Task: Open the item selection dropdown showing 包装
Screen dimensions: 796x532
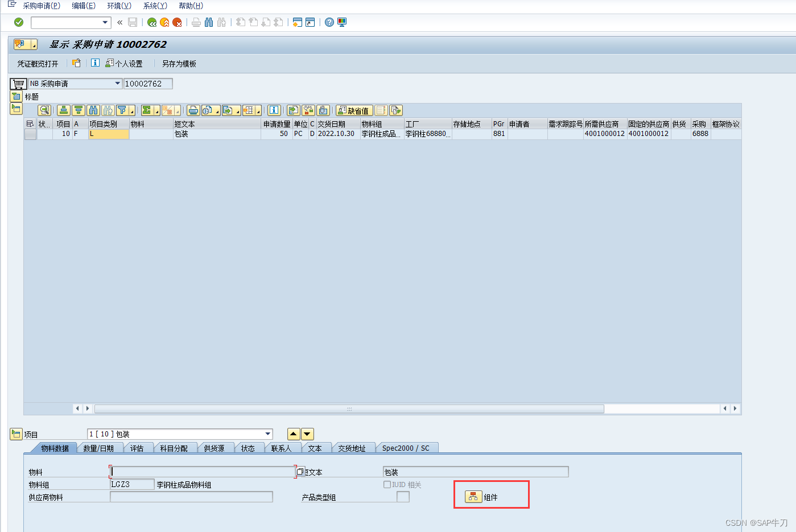Action: tap(267, 434)
